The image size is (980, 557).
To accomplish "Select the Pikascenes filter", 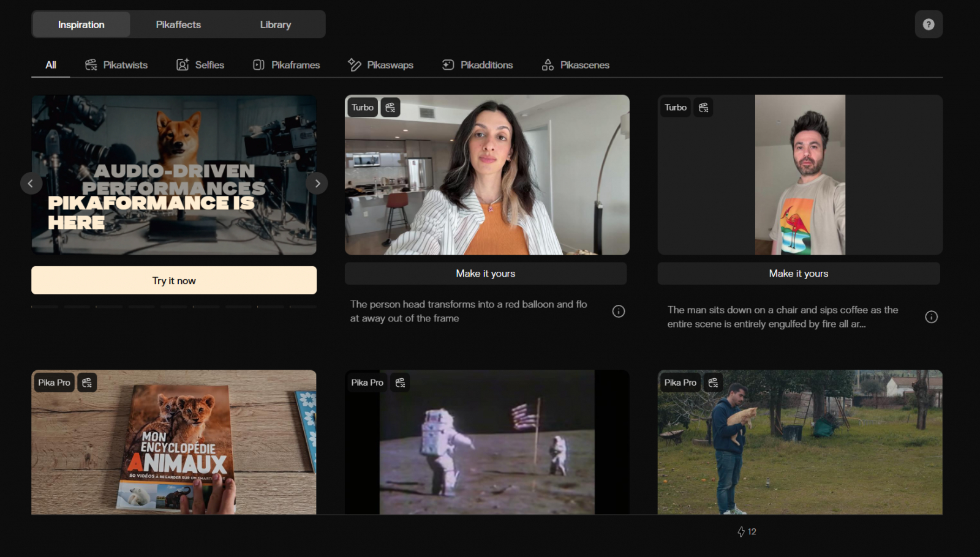I will 575,65.
